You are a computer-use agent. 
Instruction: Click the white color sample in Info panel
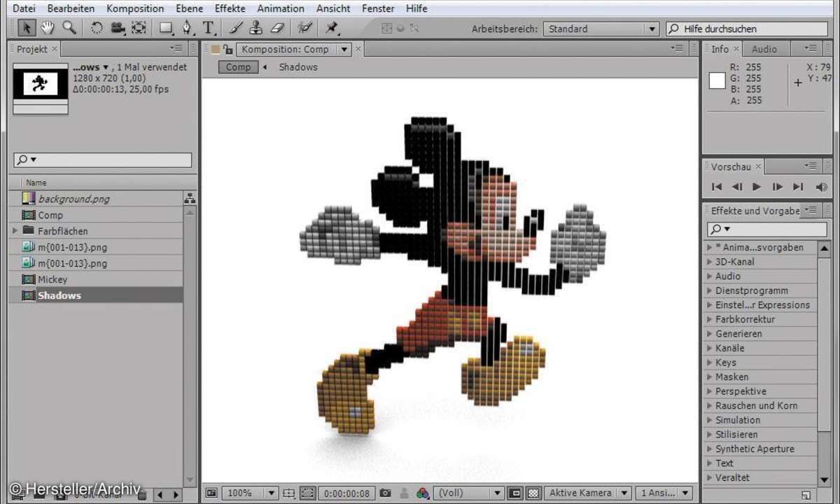pyautogui.click(x=717, y=80)
